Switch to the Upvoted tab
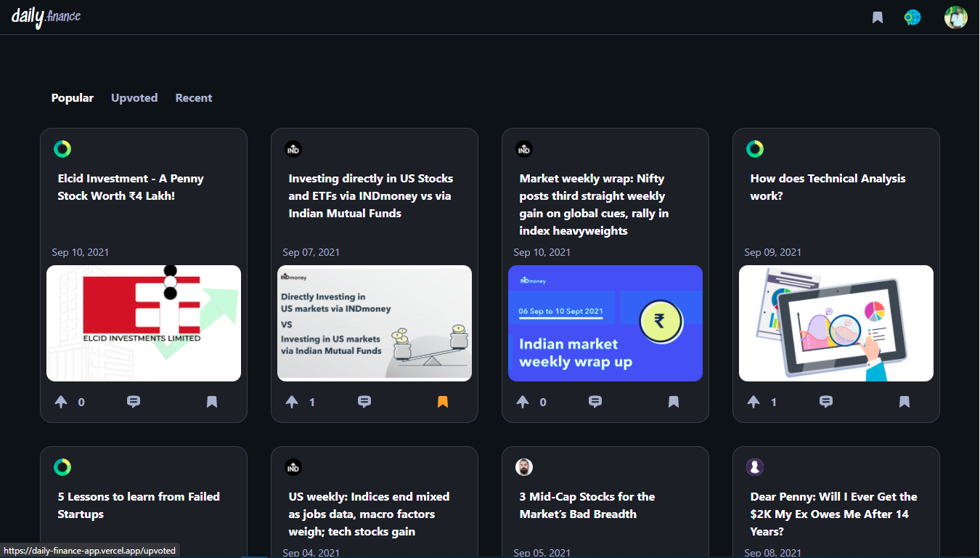This screenshot has width=980, height=558. (x=134, y=97)
